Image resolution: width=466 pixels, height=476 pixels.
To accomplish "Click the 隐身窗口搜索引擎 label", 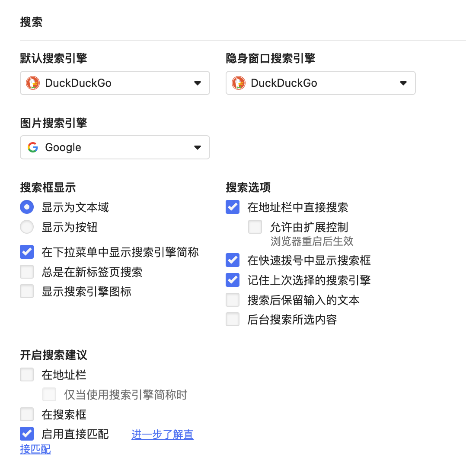I will pyautogui.click(x=270, y=58).
